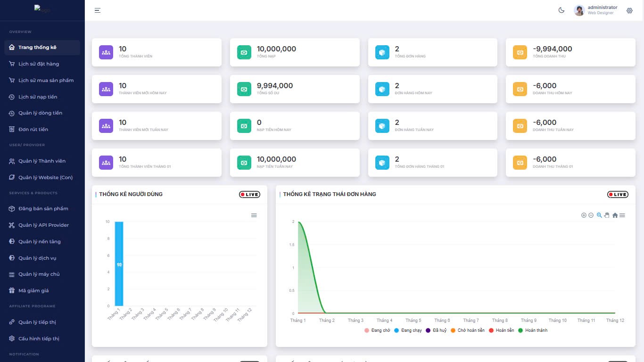Click icon on Thành viên mới hôm nay card
Viewport: 644px width, 362px height.
[106, 89]
